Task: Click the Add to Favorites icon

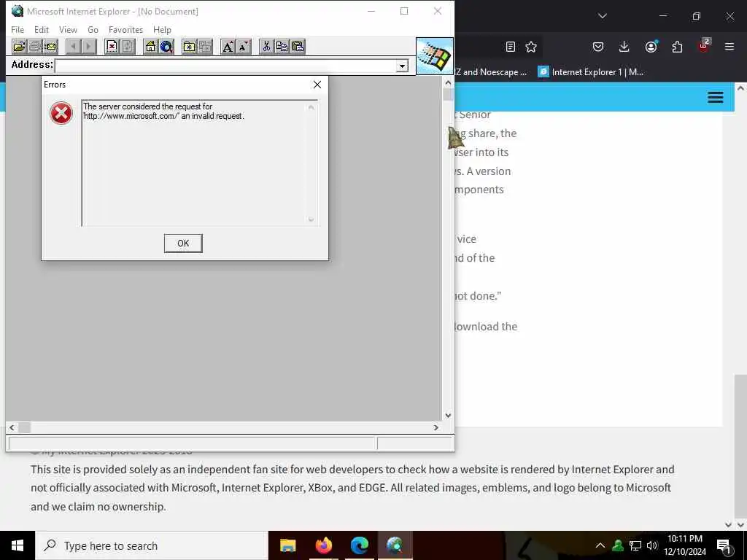Action: [205, 47]
